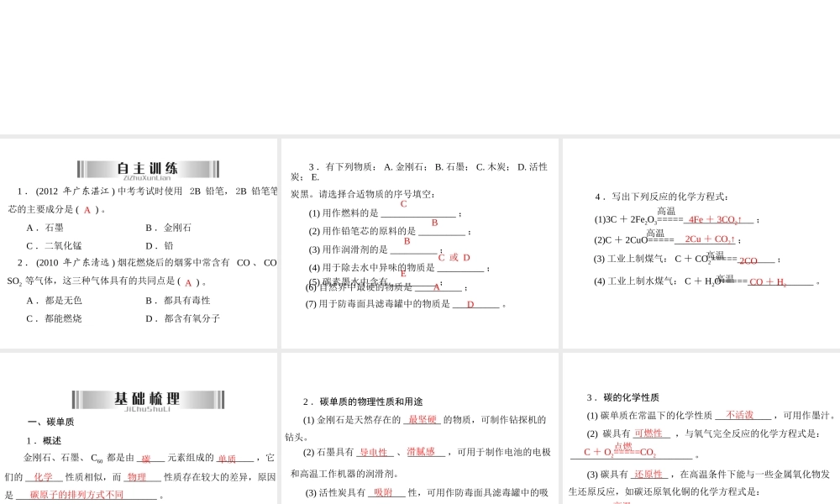Click the line (3)用作润滑剂的是
This screenshot has width=840, height=504.
click(375, 249)
